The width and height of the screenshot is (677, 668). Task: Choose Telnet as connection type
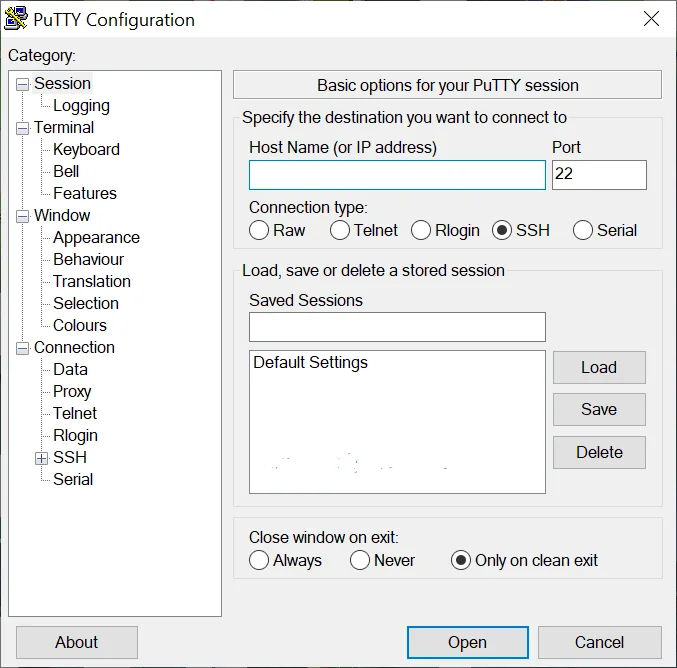pos(340,230)
